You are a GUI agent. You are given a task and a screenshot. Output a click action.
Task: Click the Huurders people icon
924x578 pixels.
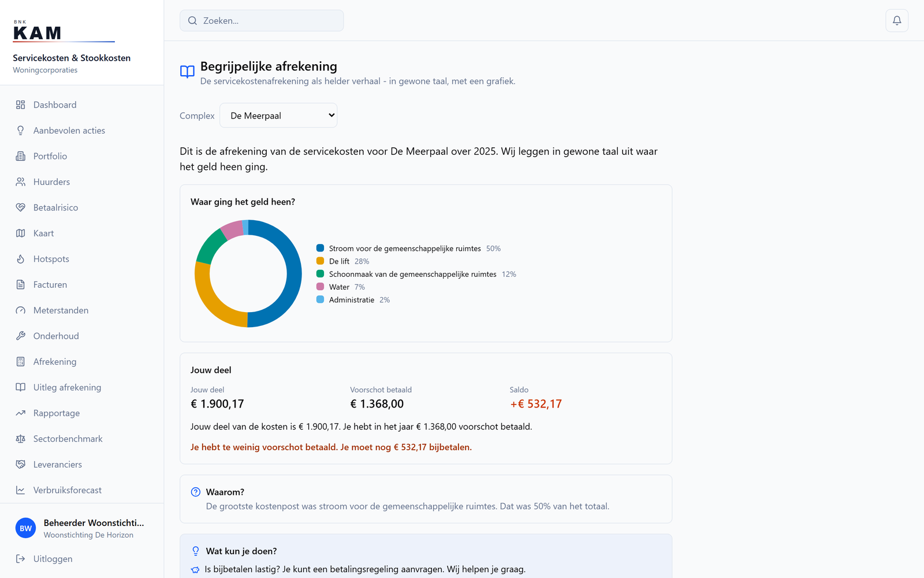point(21,182)
